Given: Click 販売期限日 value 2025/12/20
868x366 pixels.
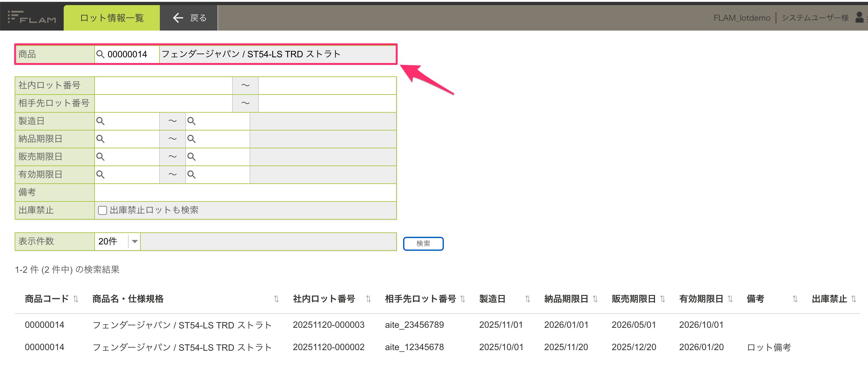Looking at the screenshot, I should [x=633, y=347].
